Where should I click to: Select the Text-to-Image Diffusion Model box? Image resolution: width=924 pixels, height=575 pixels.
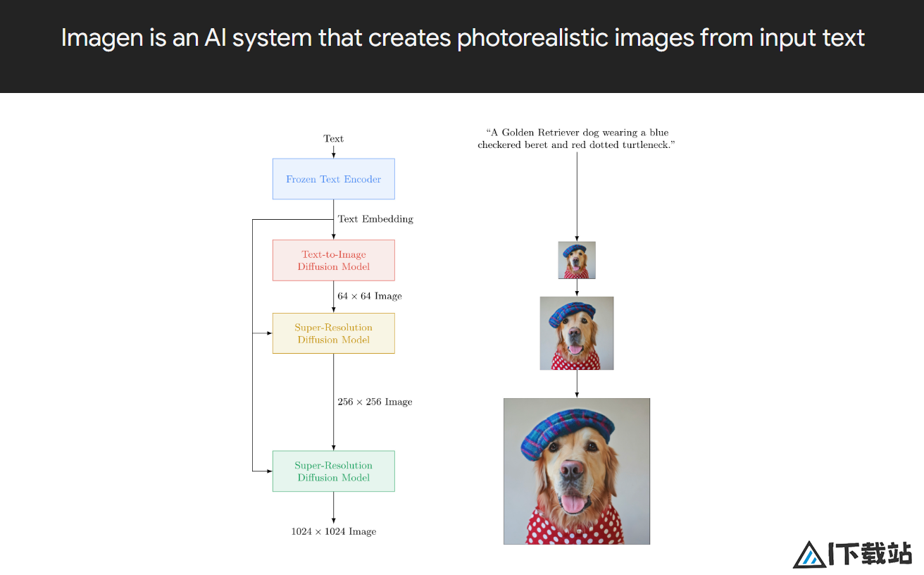333,260
